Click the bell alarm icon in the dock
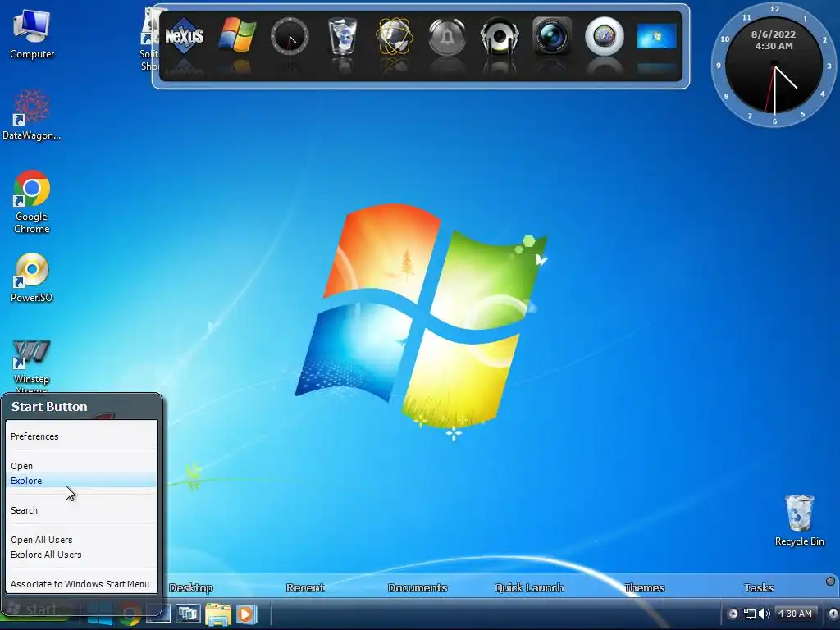Image resolution: width=840 pixels, height=630 pixels. tap(447, 36)
